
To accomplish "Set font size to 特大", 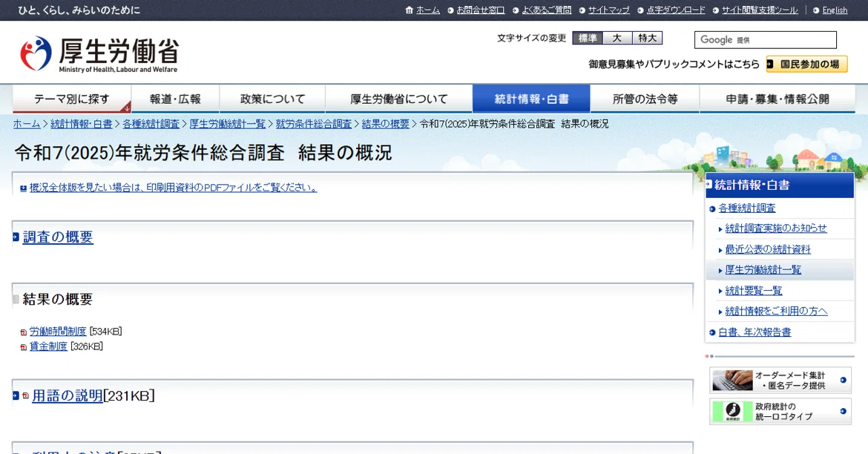I will 647,38.
